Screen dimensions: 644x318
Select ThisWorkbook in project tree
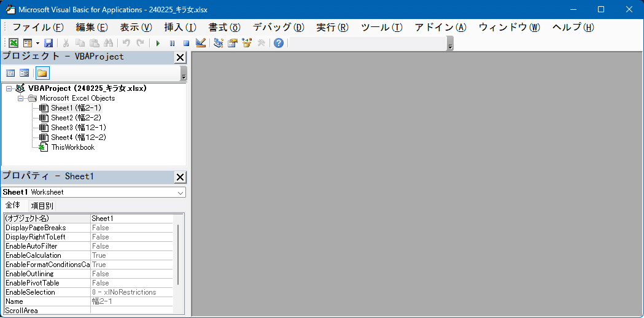tap(72, 147)
